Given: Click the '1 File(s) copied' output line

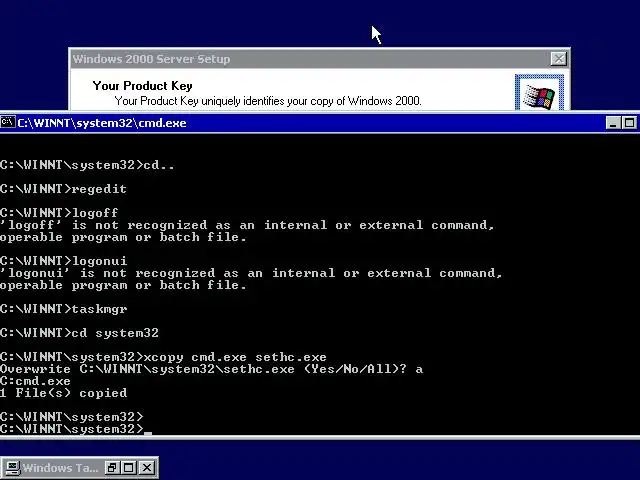Looking at the screenshot, I should (x=63, y=393).
